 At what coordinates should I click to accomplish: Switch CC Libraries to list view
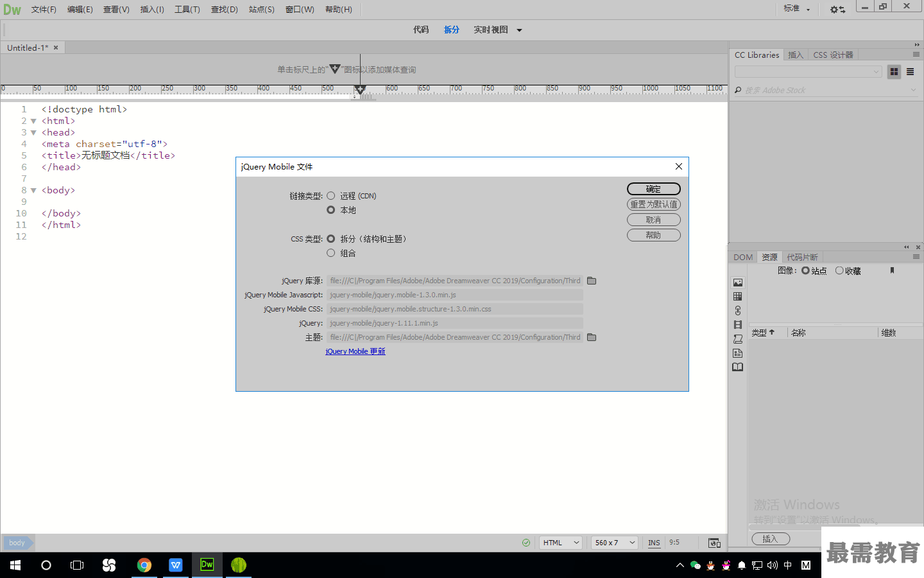click(910, 72)
